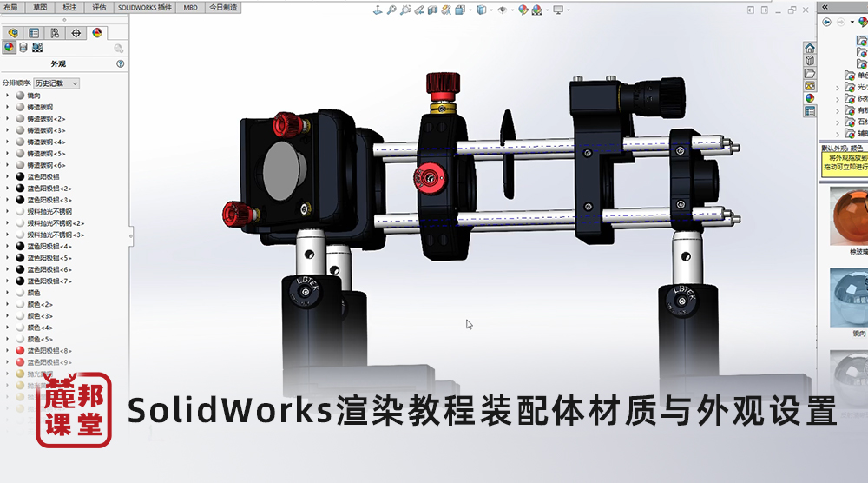This screenshot has height=483, width=868.
Task: Click the Display Style cube icon
Action: coord(481,10)
